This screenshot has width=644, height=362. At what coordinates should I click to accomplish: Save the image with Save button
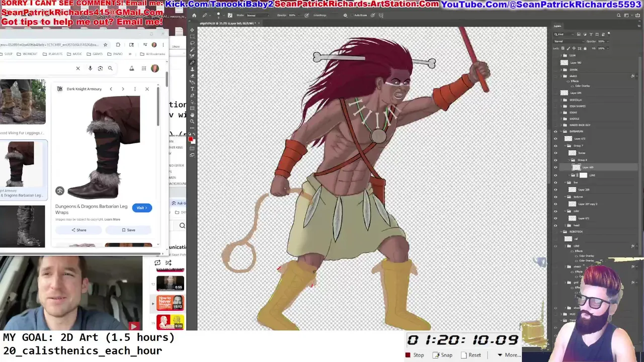click(x=128, y=230)
